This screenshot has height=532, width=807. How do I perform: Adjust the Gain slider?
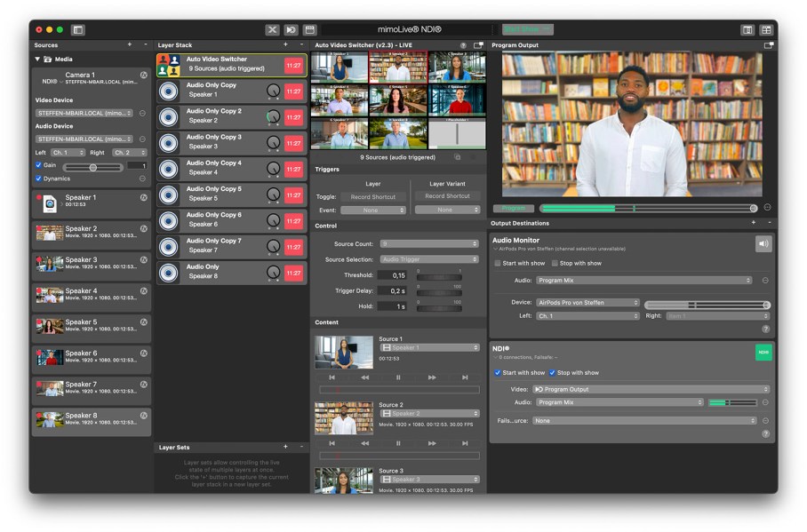point(92,168)
